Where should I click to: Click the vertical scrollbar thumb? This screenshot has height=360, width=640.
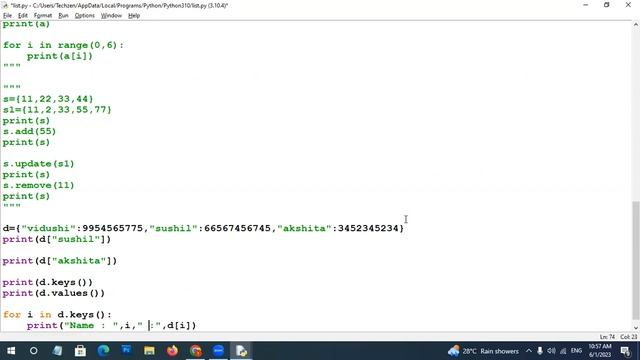tap(636, 260)
